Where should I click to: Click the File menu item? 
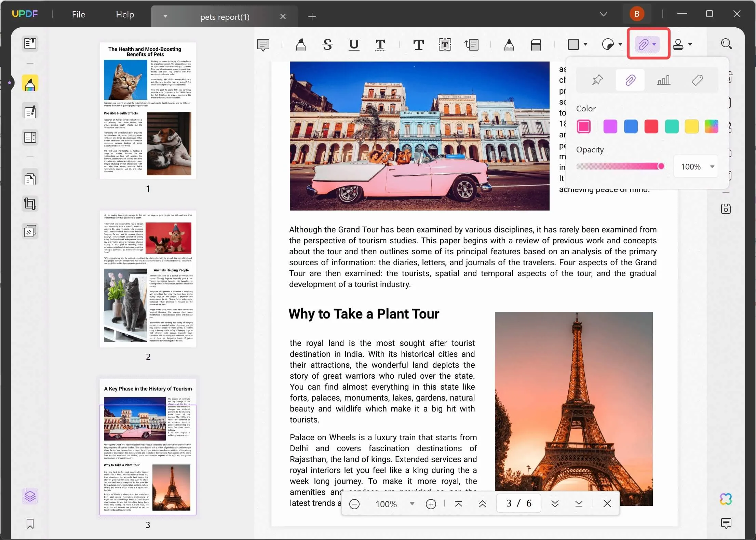point(78,14)
